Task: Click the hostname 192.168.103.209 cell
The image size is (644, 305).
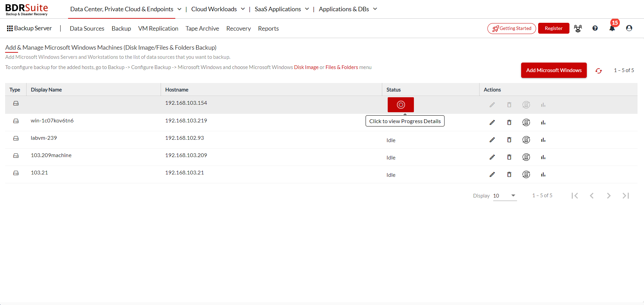Action: point(186,155)
